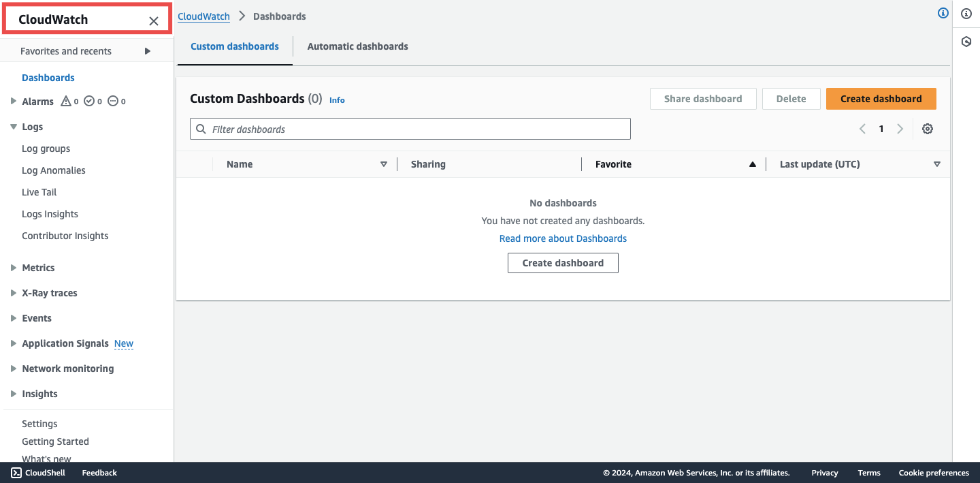Open the CloudWatch info panel icon
Screen dimensions: 980x483
[943, 13]
